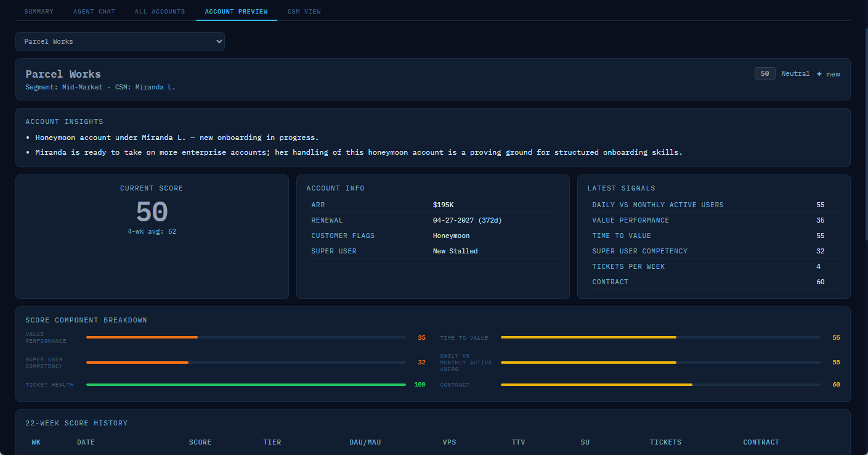Click the Daily vs Monthly Active Users signal row
The height and width of the screenshot is (455, 868).
(713, 205)
